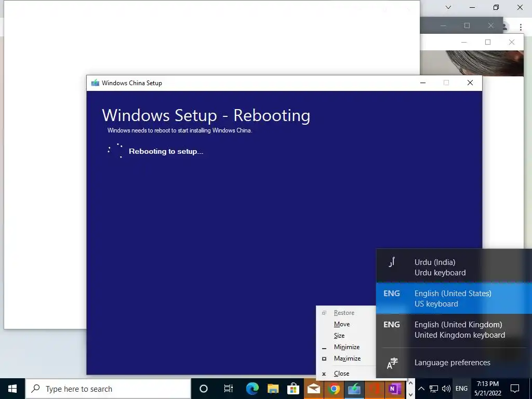This screenshot has height=399, width=532.
Task: Click the Windows Setup - Rebooting heading
Action: [x=206, y=115]
